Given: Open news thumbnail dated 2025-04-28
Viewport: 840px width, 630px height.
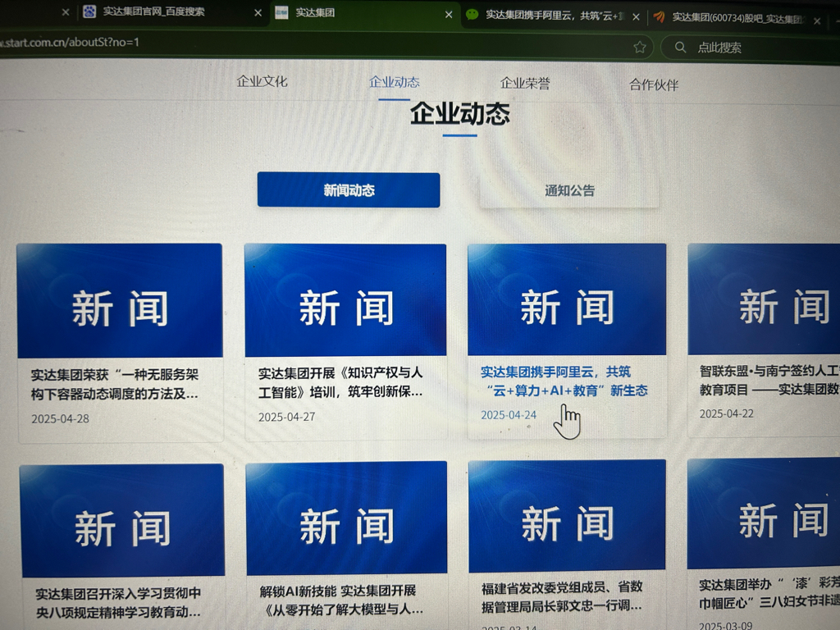Looking at the screenshot, I should [x=120, y=300].
